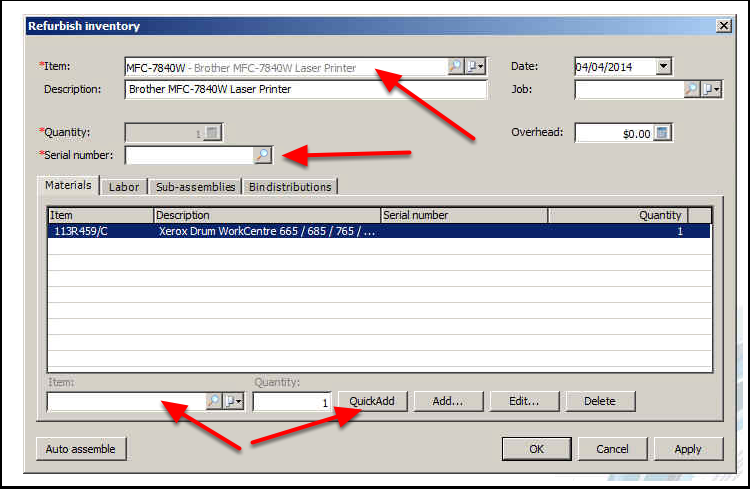Search jobs using Job magnifier icon
The image size is (750, 489).
[x=691, y=89]
